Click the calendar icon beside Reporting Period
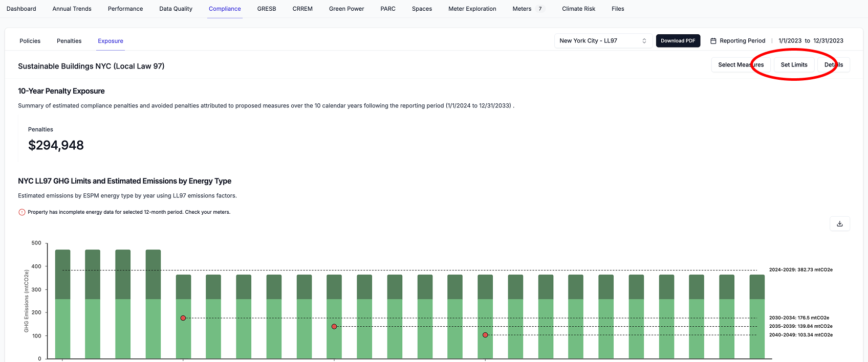This screenshot has height=362, width=868. pyautogui.click(x=713, y=41)
